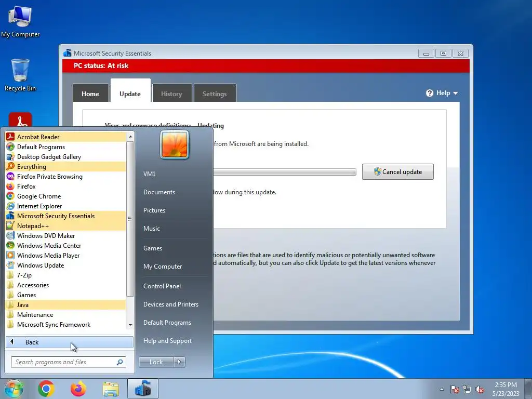Click the Cancel update button
The image size is (532, 399).
pos(397,171)
